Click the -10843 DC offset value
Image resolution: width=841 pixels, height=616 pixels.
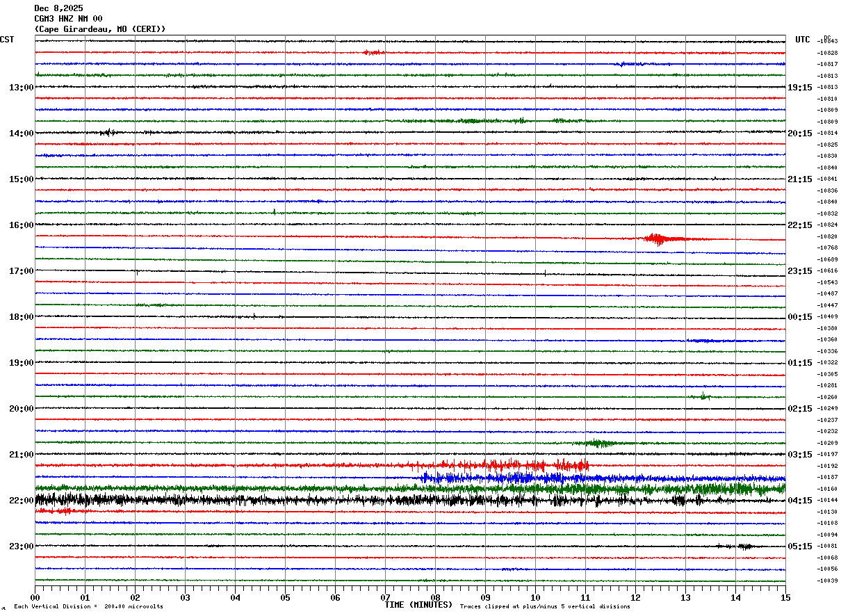pyautogui.click(x=827, y=42)
